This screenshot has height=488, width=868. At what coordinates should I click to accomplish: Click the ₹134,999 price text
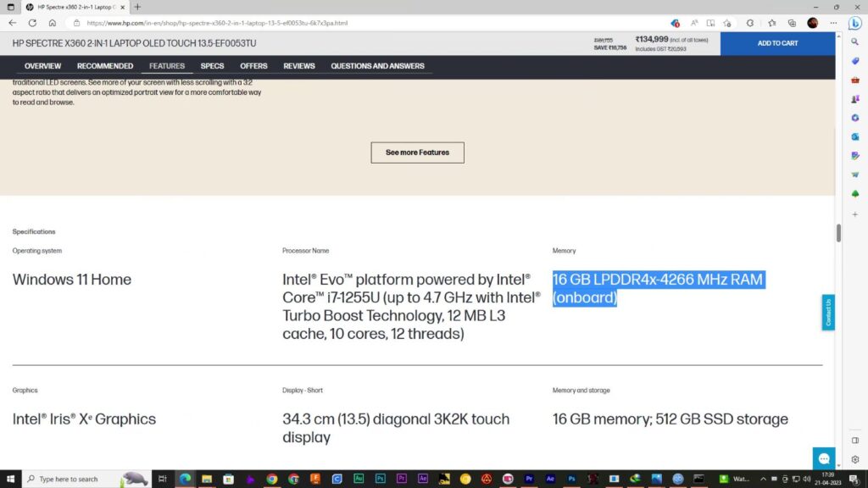click(x=652, y=39)
